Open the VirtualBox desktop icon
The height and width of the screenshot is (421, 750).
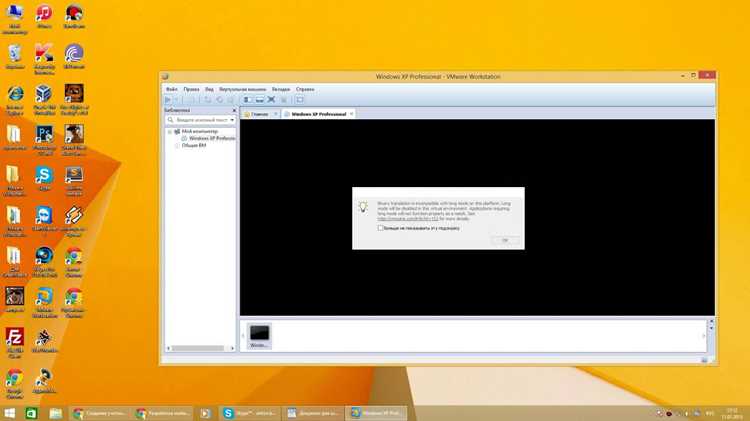[x=44, y=99]
